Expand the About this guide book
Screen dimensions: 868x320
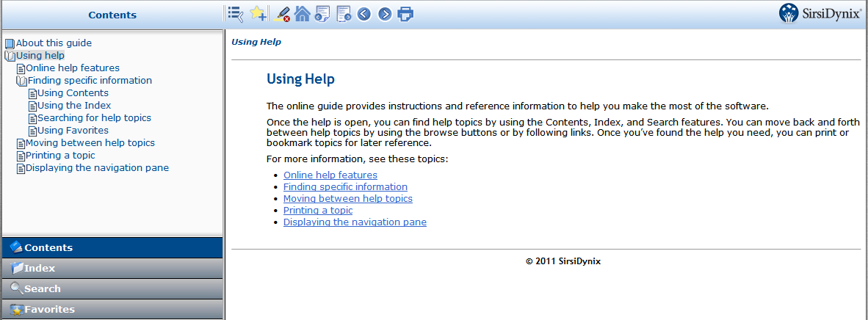[x=10, y=43]
